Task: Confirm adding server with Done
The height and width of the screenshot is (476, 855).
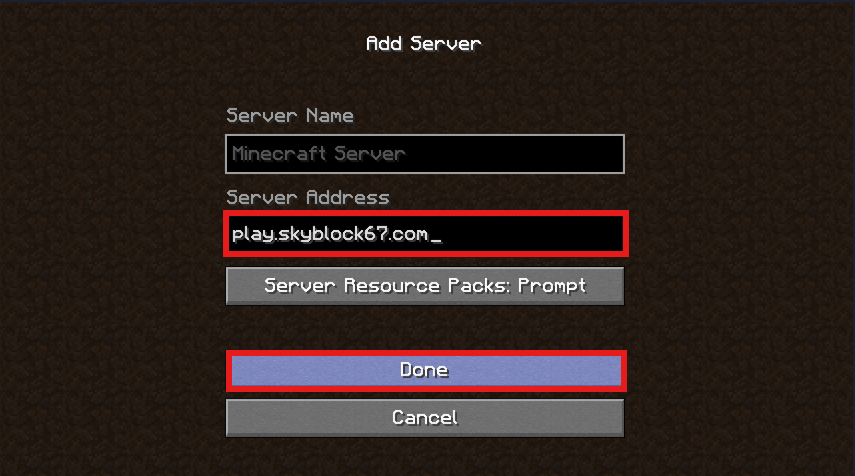Action: coord(426,371)
